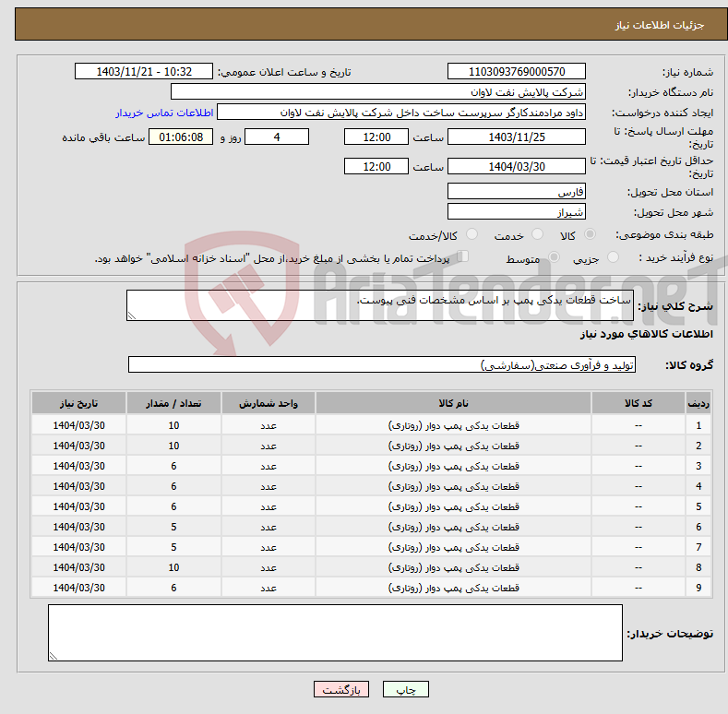Click the واحد شمارش column header
The image size is (728, 714).
(269, 403)
